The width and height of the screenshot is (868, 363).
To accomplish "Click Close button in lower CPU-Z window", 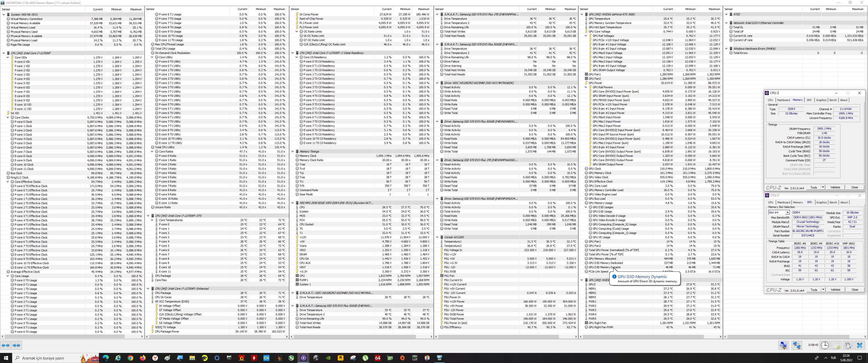I will pyautogui.click(x=855, y=290).
